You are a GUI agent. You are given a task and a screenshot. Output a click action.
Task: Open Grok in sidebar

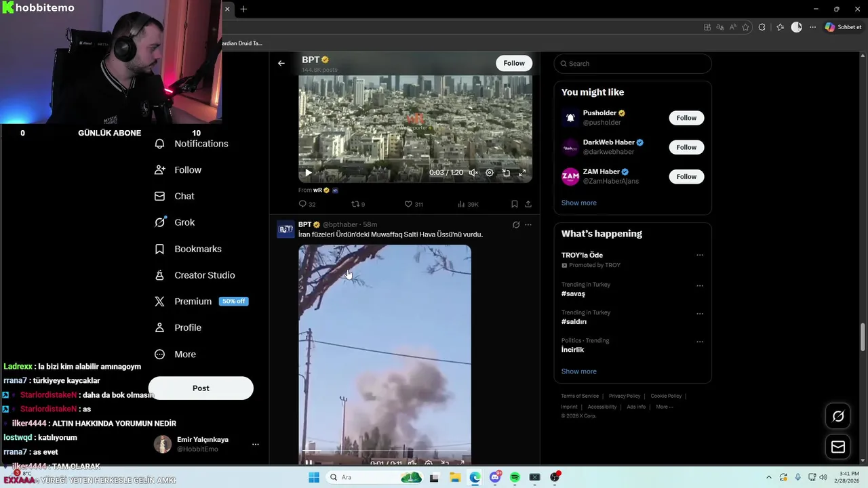pos(175,222)
